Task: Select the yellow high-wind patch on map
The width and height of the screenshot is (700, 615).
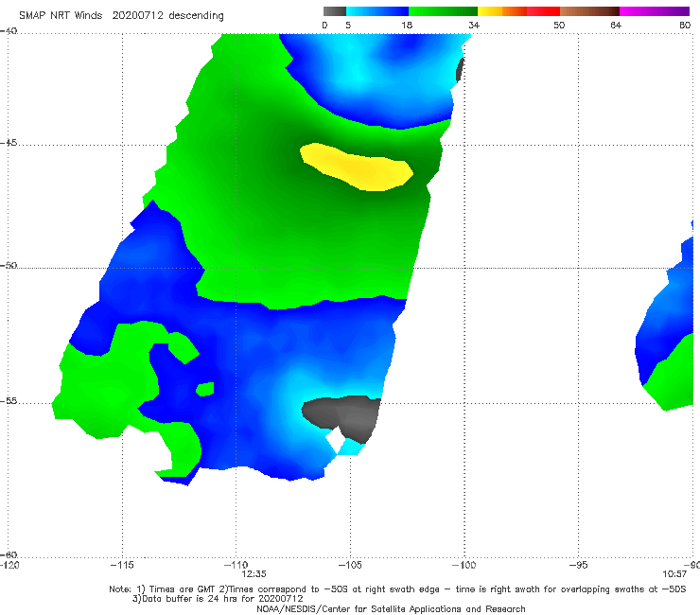Action: [x=358, y=167]
